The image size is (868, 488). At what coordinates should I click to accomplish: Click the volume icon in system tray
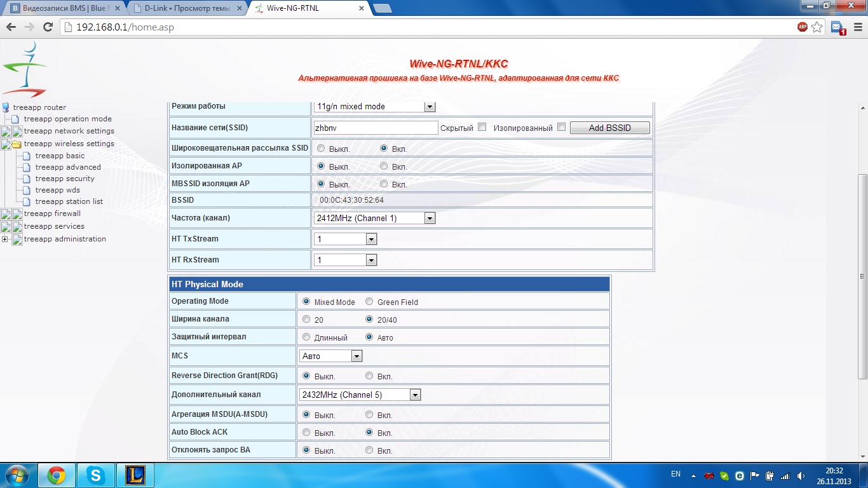coord(801,475)
